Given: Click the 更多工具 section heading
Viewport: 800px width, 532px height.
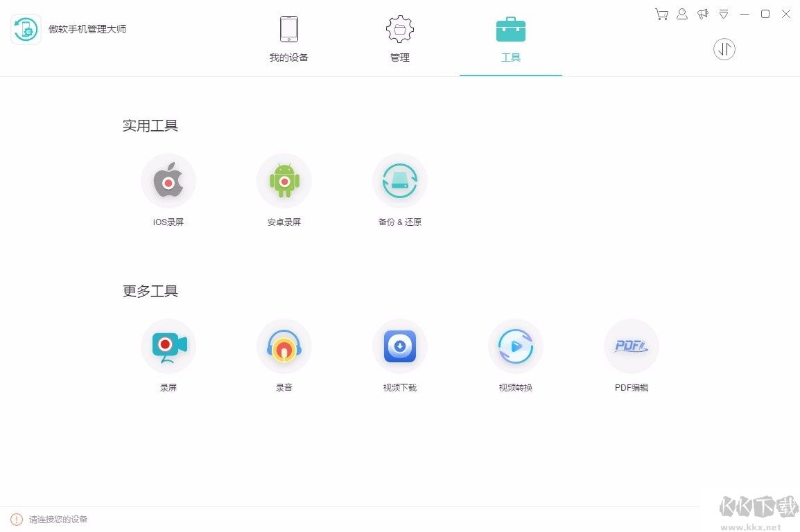Looking at the screenshot, I should pyautogui.click(x=150, y=292).
